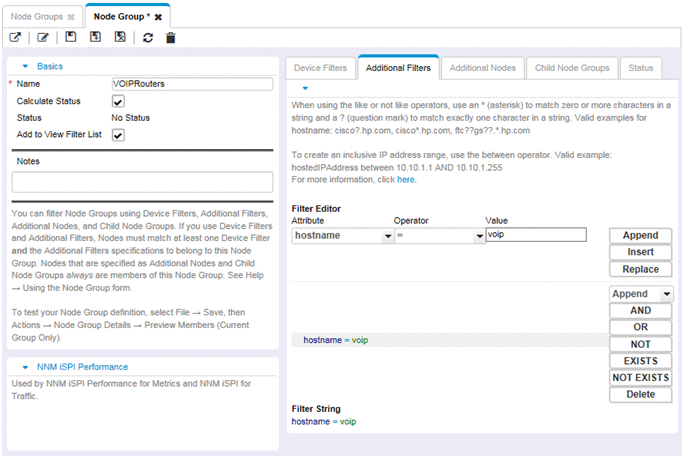This screenshot has width=685, height=459.
Task: Collapse the Basics section
Action: pos(26,66)
